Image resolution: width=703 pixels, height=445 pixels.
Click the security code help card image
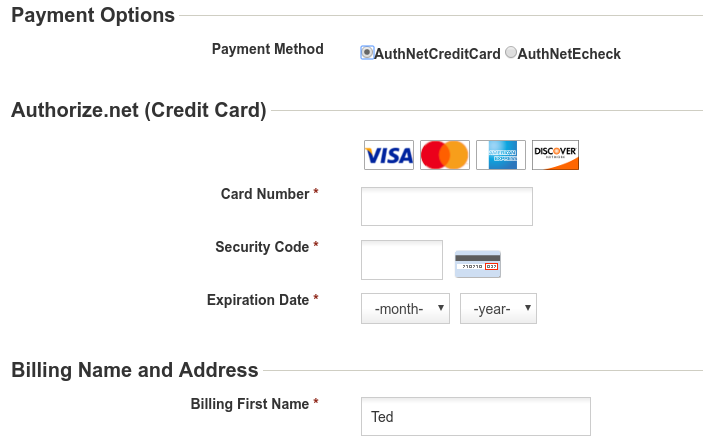(478, 264)
